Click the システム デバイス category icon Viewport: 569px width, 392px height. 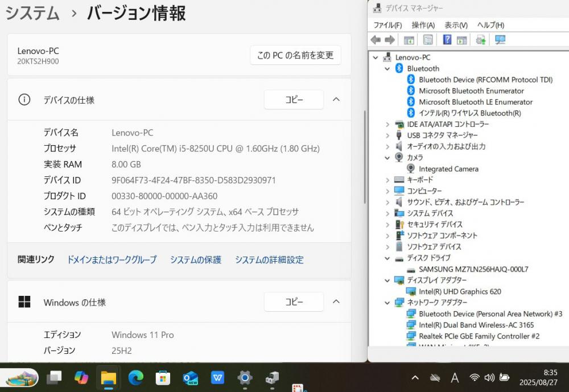(399, 213)
